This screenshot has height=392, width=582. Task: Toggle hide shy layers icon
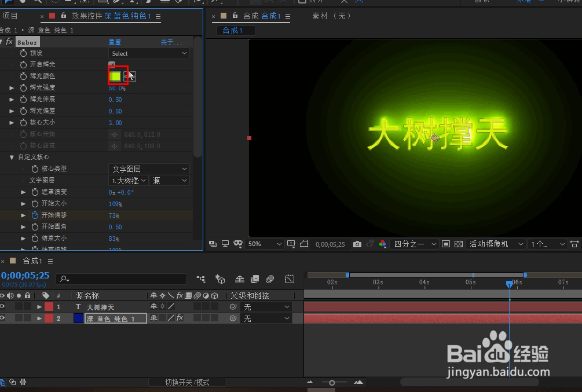coord(239,279)
